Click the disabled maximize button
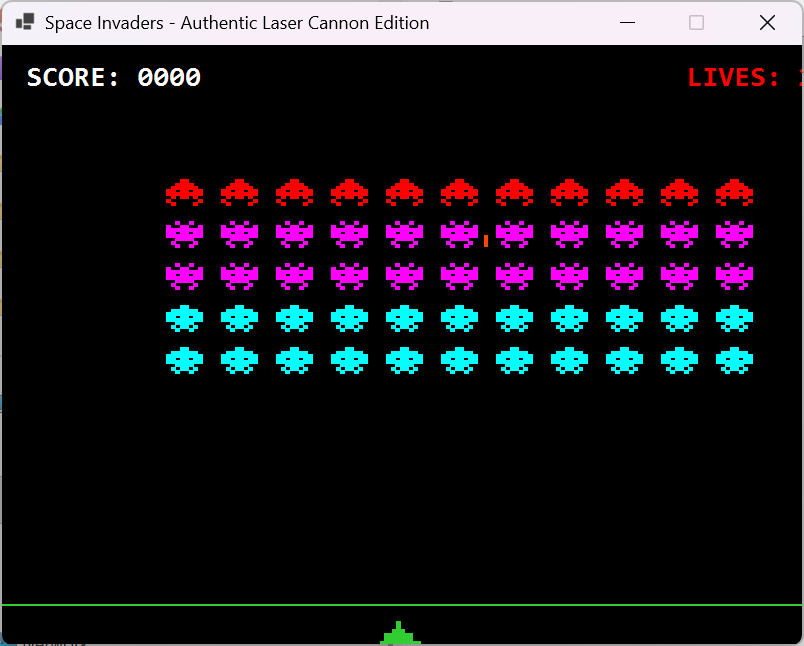 [696, 23]
